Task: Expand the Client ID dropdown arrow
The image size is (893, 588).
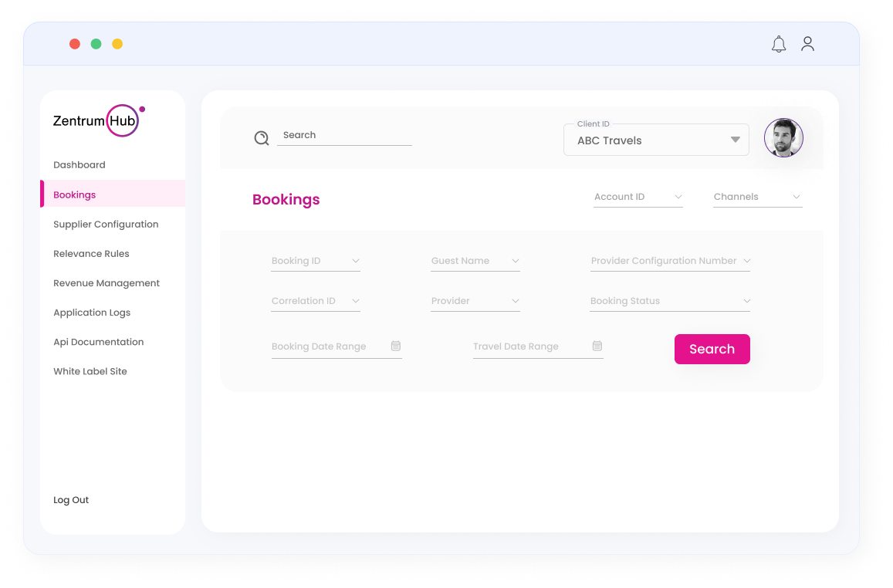Action: point(736,140)
